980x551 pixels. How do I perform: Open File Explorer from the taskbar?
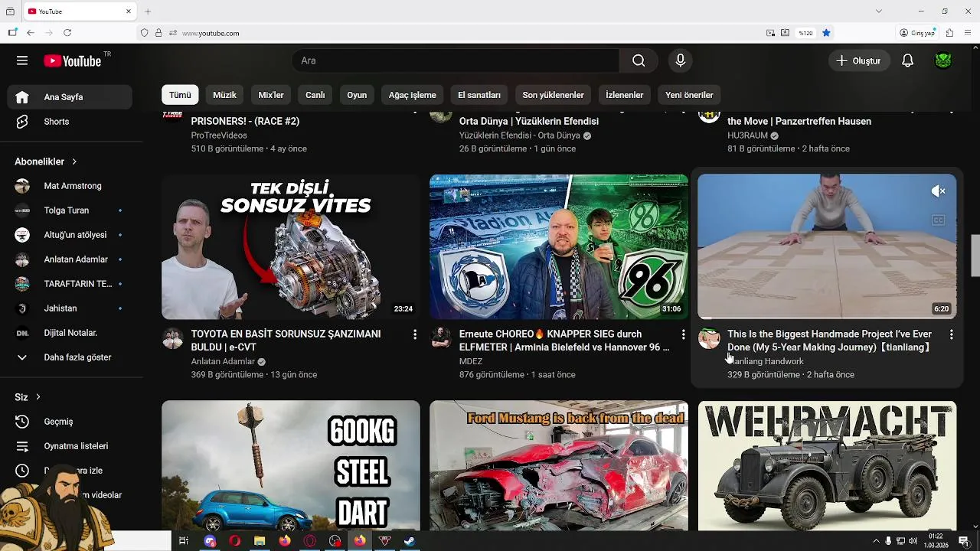260,541
